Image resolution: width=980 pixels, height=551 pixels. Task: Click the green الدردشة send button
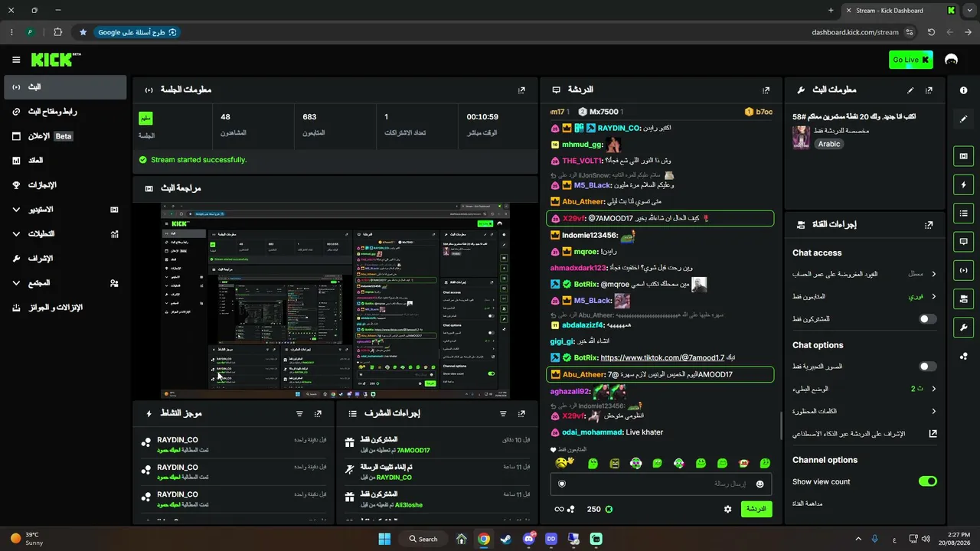click(756, 509)
